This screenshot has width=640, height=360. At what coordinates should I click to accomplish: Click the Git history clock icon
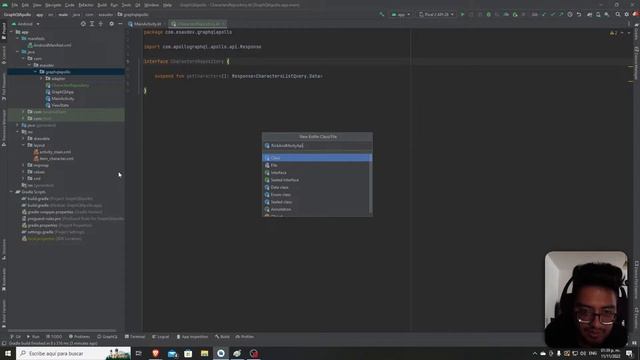pyautogui.click(x=570, y=14)
